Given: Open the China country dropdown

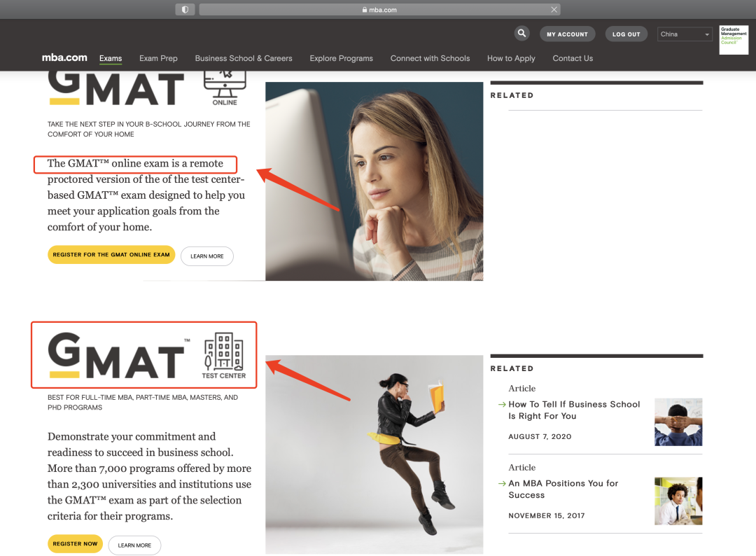Looking at the screenshot, I should 685,34.
